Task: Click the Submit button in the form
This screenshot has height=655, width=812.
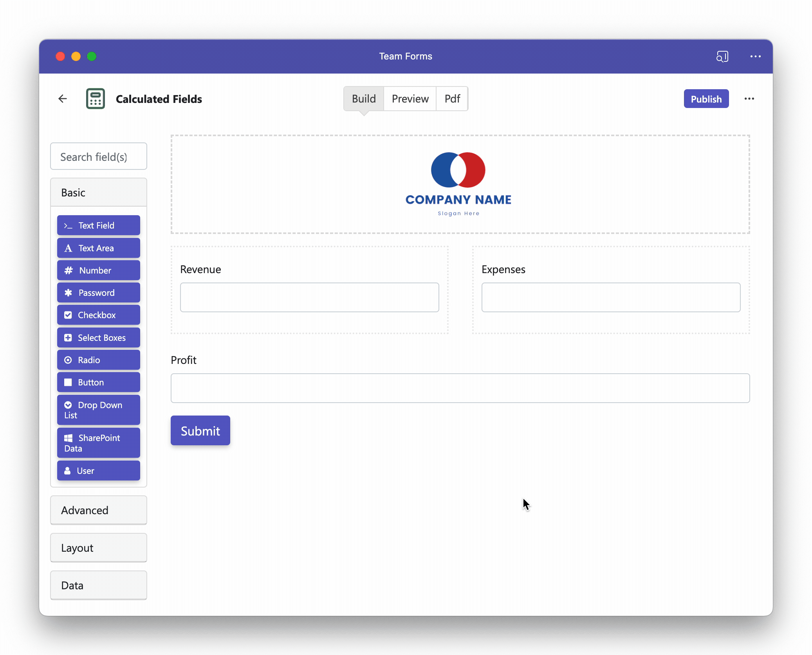Action: pyautogui.click(x=200, y=430)
